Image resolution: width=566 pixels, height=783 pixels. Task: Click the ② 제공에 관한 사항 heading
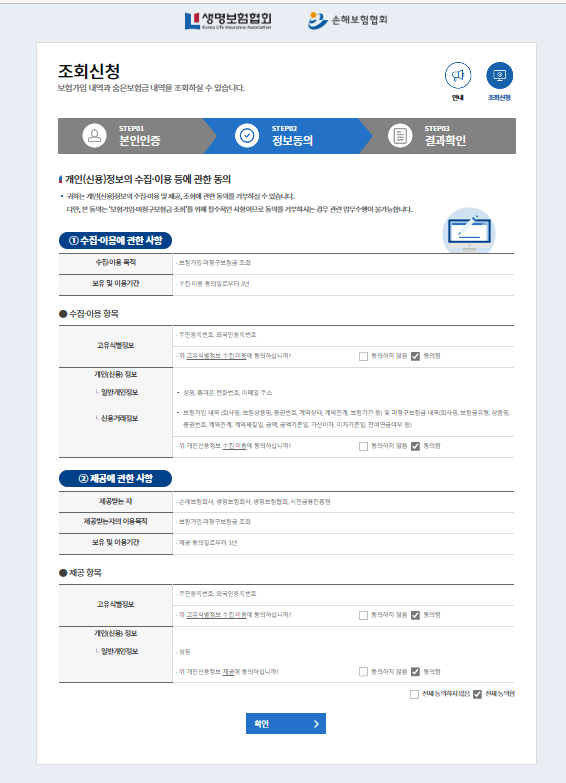tap(115, 478)
